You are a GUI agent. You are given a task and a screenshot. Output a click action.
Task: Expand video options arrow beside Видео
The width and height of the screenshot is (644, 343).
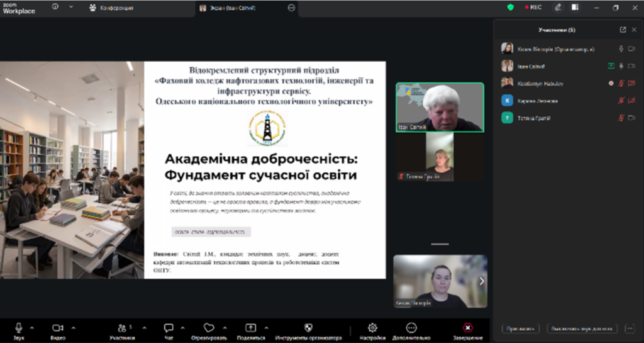[74, 328]
